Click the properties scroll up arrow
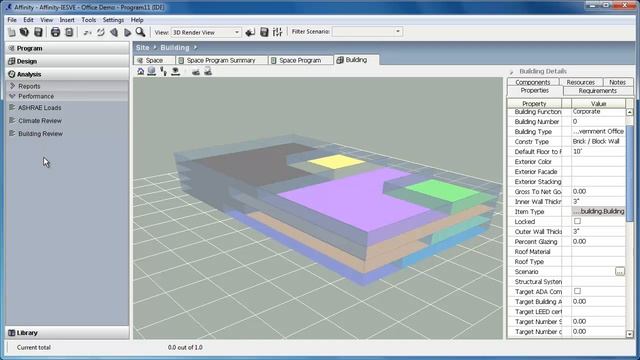 coord(629,112)
